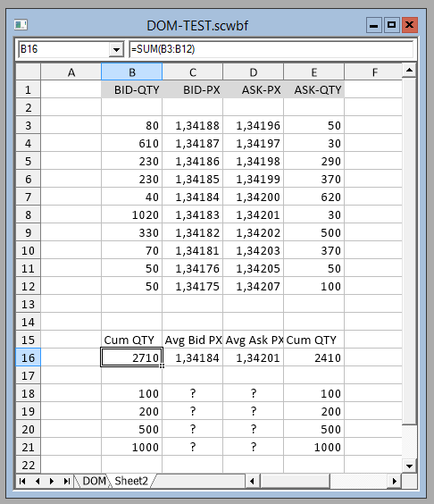The width and height of the screenshot is (434, 504).
Task: Click next sheet tab navigation arrow
Action: tap(52, 481)
